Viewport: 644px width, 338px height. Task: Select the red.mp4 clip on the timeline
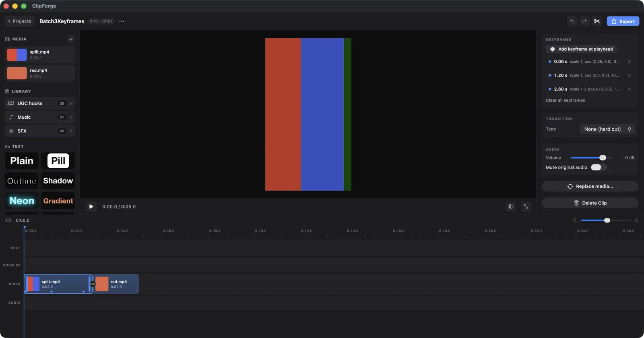tap(116, 284)
